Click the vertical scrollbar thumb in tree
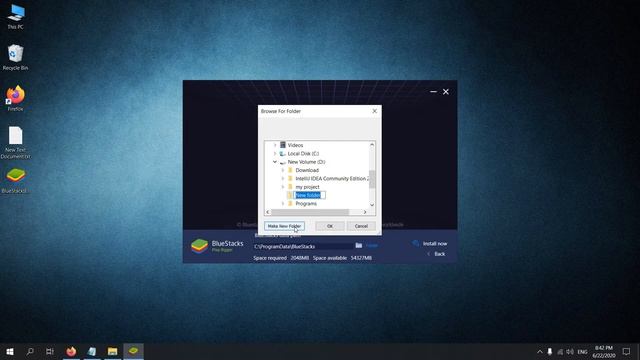This screenshot has width=640, height=360. pyautogui.click(x=372, y=179)
